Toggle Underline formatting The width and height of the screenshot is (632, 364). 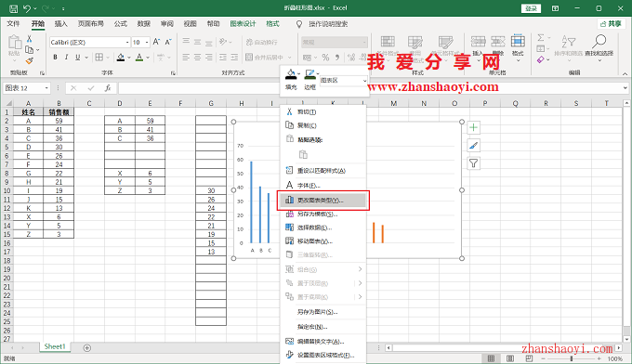[77, 58]
